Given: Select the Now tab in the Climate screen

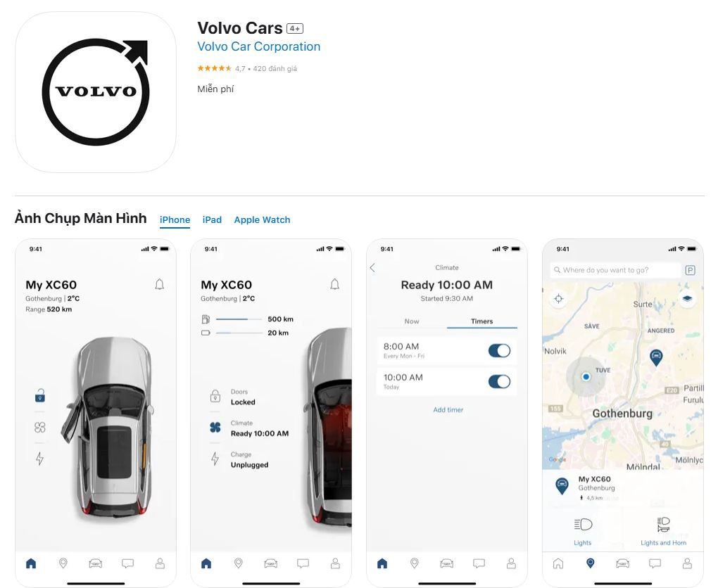Looking at the screenshot, I should click(x=412, y=321).
